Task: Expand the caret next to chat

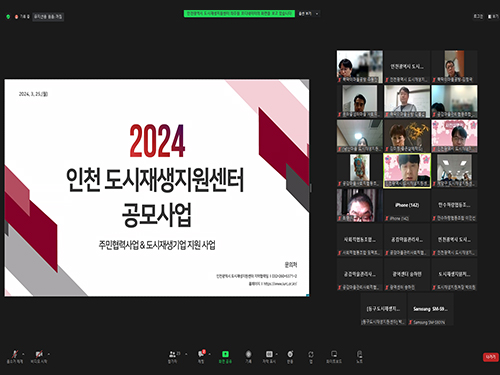Action: [209, 354]
